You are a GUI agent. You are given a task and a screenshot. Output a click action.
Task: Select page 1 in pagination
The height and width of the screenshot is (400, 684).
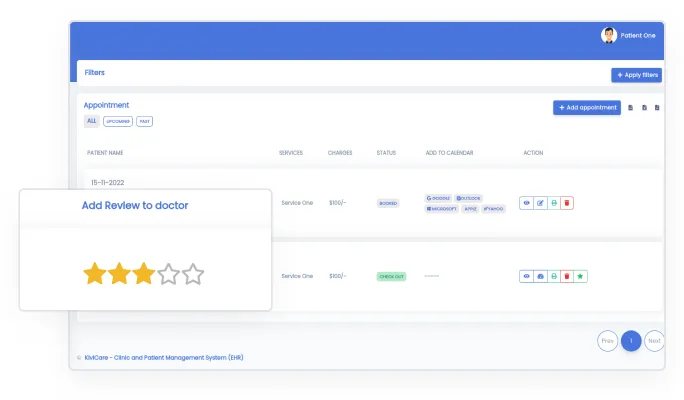[631, 341]
